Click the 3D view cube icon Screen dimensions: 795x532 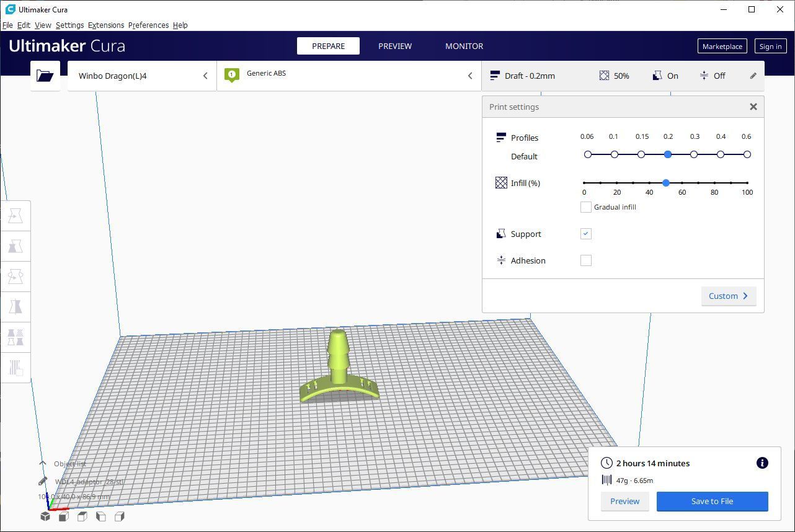pyautogui.click(x=45, y=516)
